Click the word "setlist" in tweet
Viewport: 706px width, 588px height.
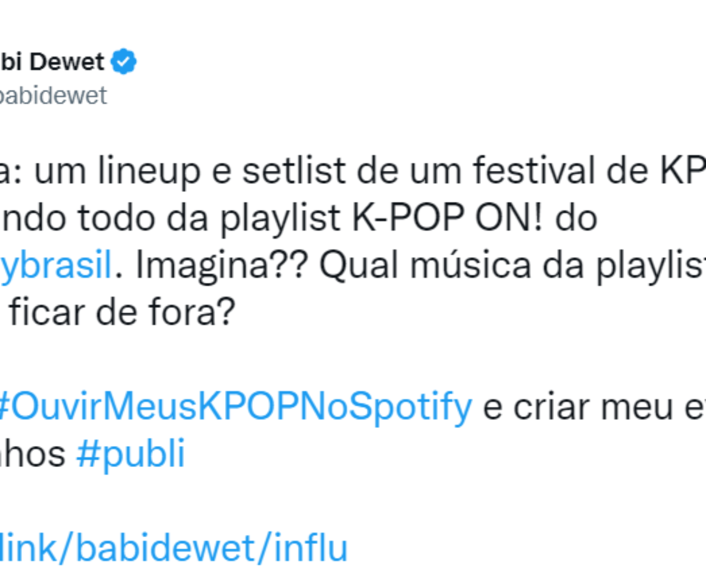(294, 170)
